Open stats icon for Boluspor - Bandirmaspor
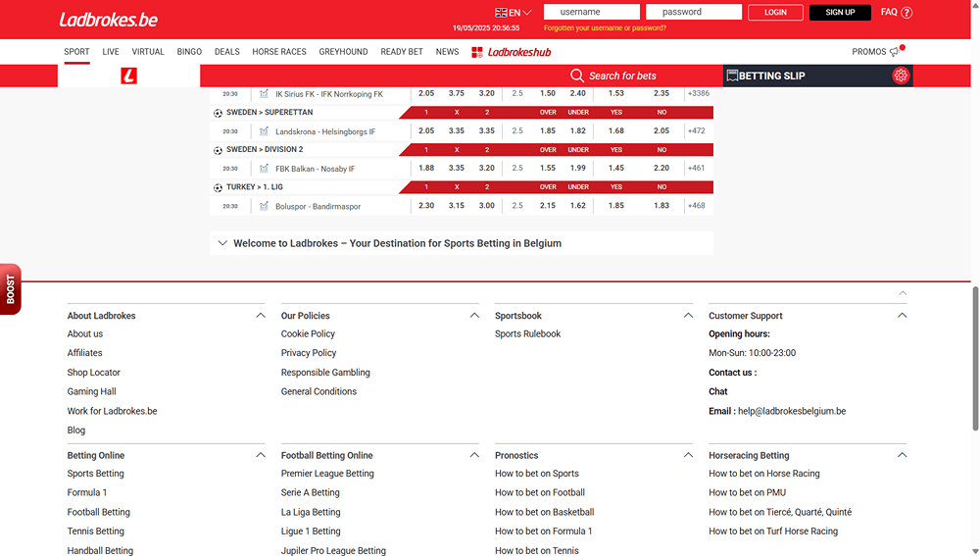Image resolution: width=980 pixels, height=556 pixels. [264, 206]
